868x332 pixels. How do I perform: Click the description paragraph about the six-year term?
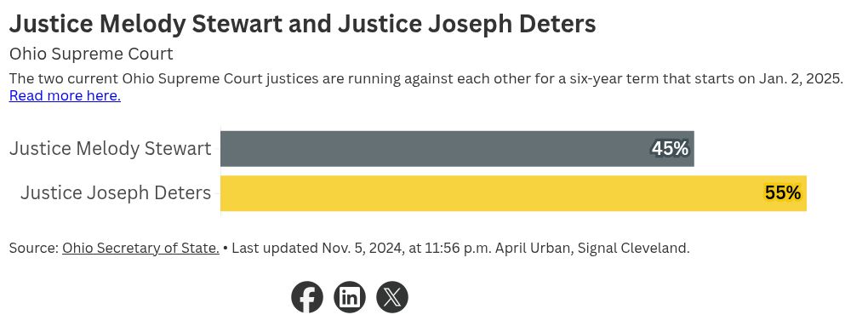pyautogui.click(x=426, y=78)
